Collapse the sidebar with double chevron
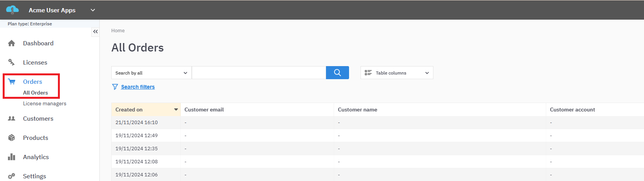Screen dimensions: 644x181 coord(96,32)
